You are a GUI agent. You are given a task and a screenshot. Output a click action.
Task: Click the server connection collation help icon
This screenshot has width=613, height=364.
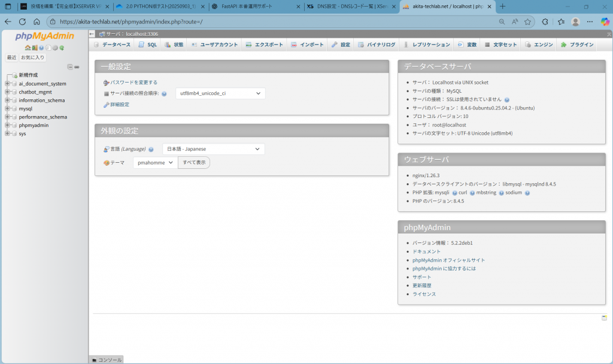pyautogui.click(x=164, y=94)
